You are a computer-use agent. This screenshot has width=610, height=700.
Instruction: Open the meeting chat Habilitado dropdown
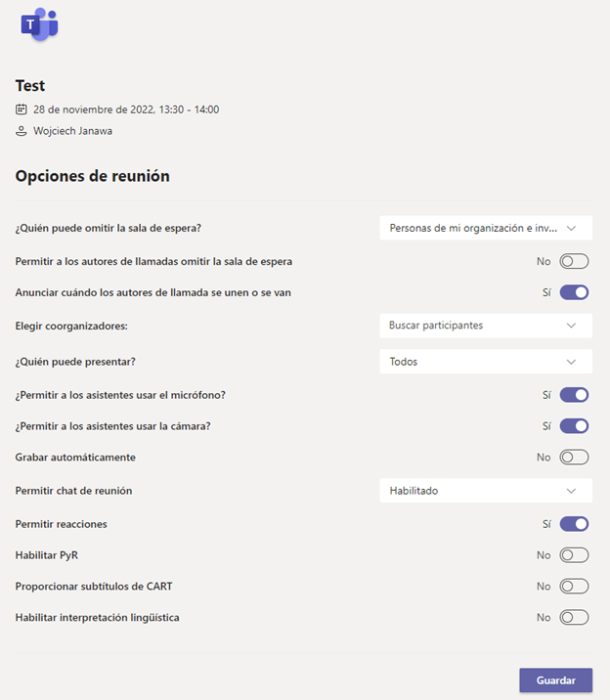[x=485, y=491]
